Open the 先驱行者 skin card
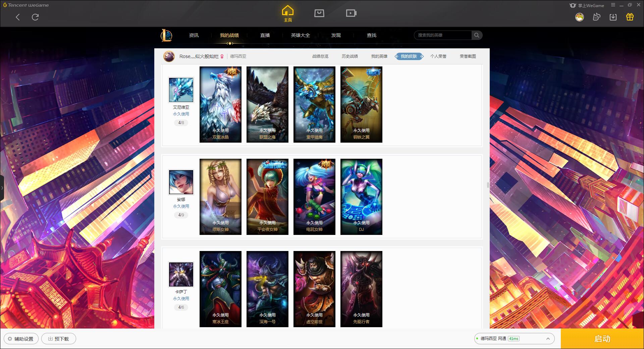 tap(361, 289)
